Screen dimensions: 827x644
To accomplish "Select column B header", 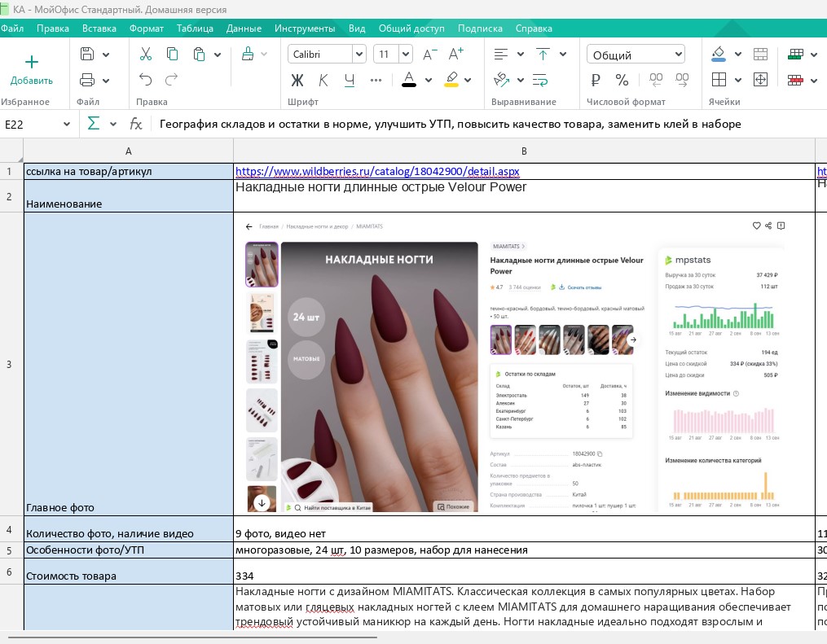I will 524,151.
